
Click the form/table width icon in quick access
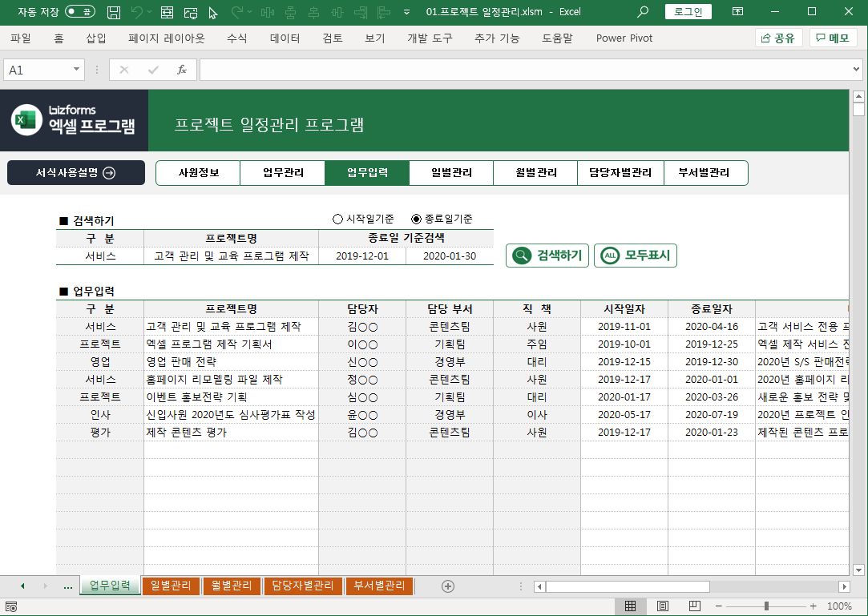[167, 12]
